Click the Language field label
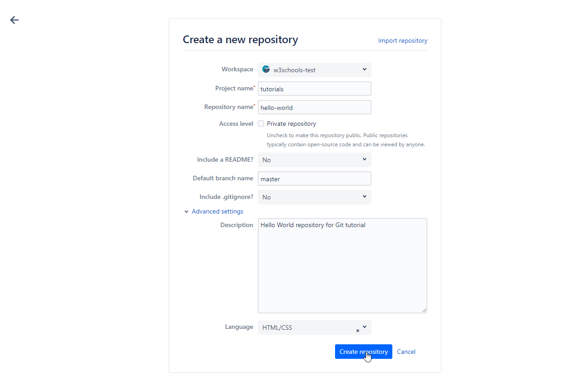This screenshot has width=581, height=392. point(239,327)
